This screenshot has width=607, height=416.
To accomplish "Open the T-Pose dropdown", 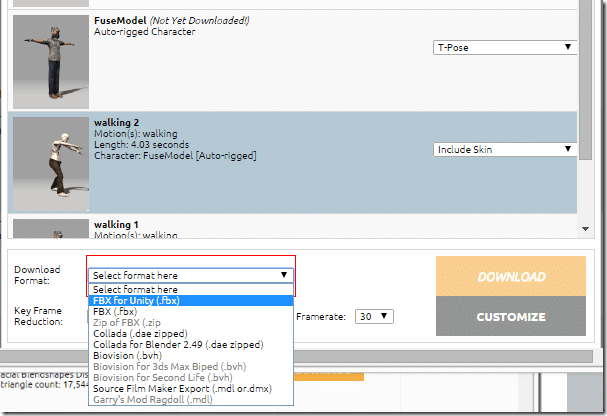I will [504, 47].
